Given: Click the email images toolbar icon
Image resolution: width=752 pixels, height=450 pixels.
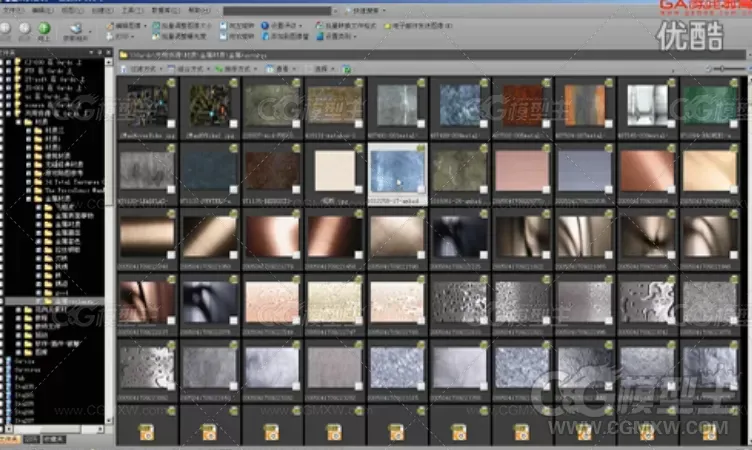Looking at the screenshot, I should (x=388, y=25).
